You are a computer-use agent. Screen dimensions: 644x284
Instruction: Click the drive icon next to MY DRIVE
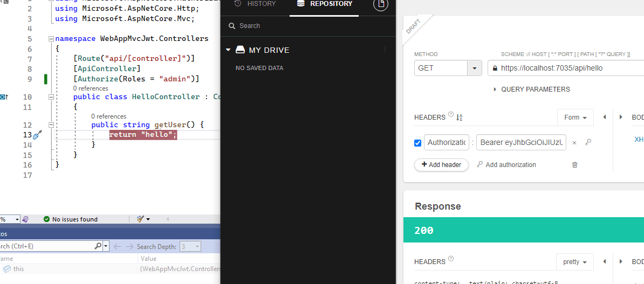point(240,50)
